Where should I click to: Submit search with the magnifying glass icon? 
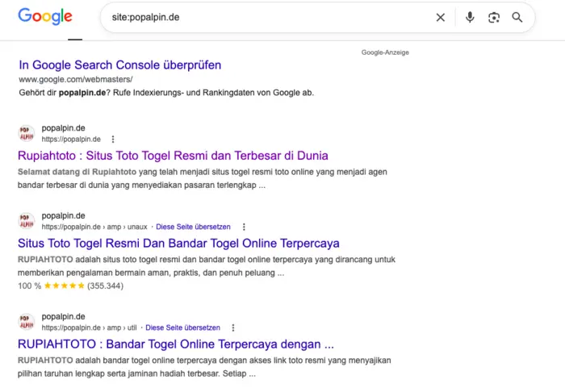point(517,17)
